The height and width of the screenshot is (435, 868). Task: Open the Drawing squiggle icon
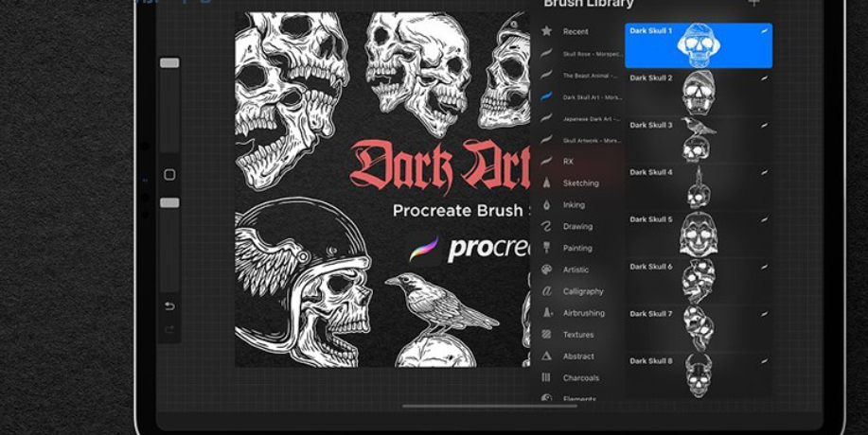coord(546,226)
